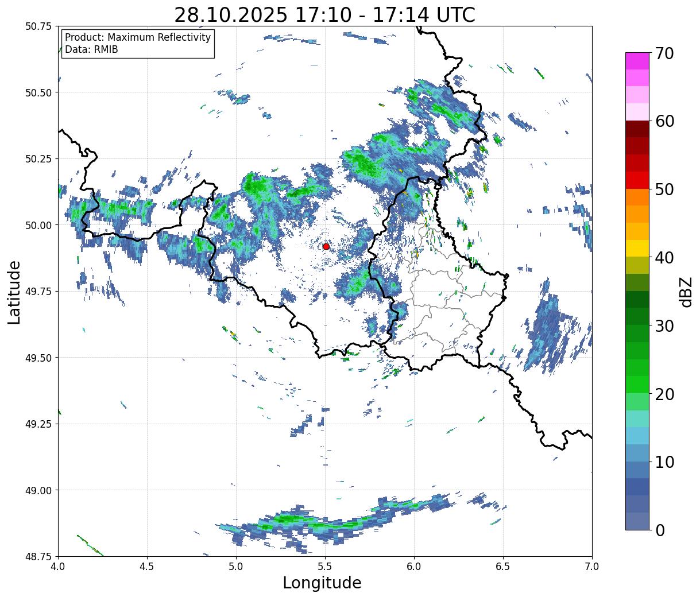Image resolution: width=700 pixels, height=597 pixels.
Task: Click 'Product: Maximum Reflectivity' text
Action: coord(138,37)
